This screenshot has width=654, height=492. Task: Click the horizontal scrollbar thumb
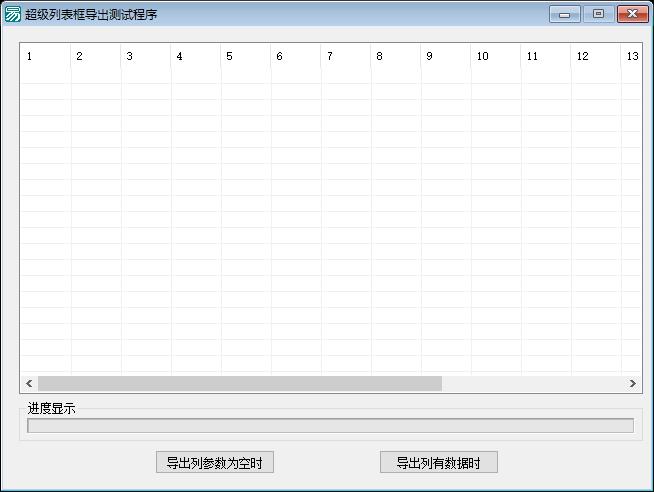pyautogui.click(x=240, y=383)
